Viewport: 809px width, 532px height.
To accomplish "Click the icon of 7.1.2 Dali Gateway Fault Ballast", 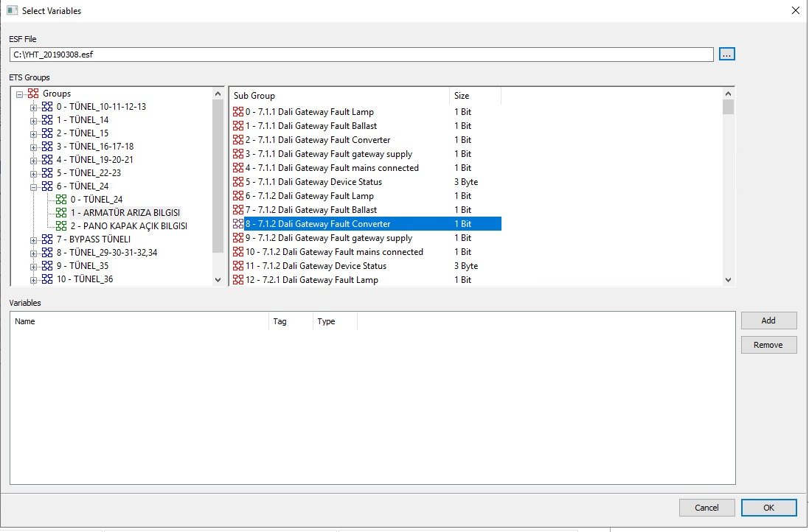I will (237, 210).
